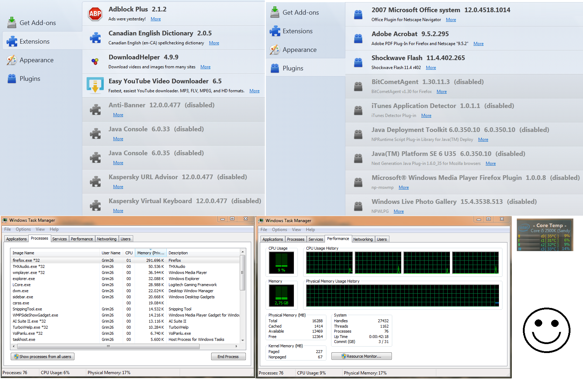Open More link for Adobe Acrobat
583x392 pixels.
478,44
